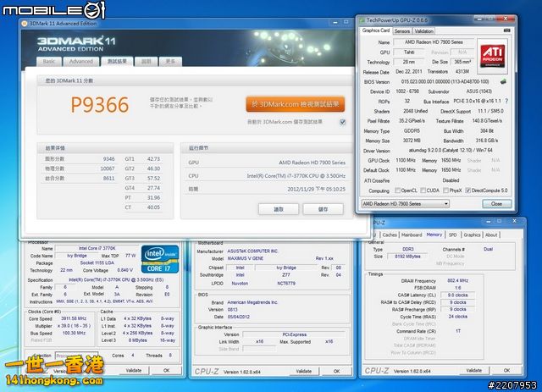The image size is (542, 392).
Task: Click the BIOS save icon beside BIOS Version
Action: (x=505, y=80)
